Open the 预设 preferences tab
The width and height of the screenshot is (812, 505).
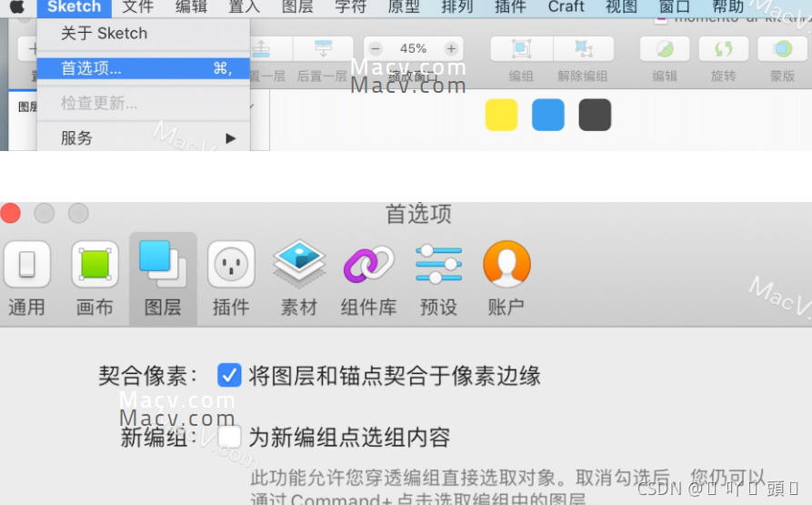[x=438, y=278]
